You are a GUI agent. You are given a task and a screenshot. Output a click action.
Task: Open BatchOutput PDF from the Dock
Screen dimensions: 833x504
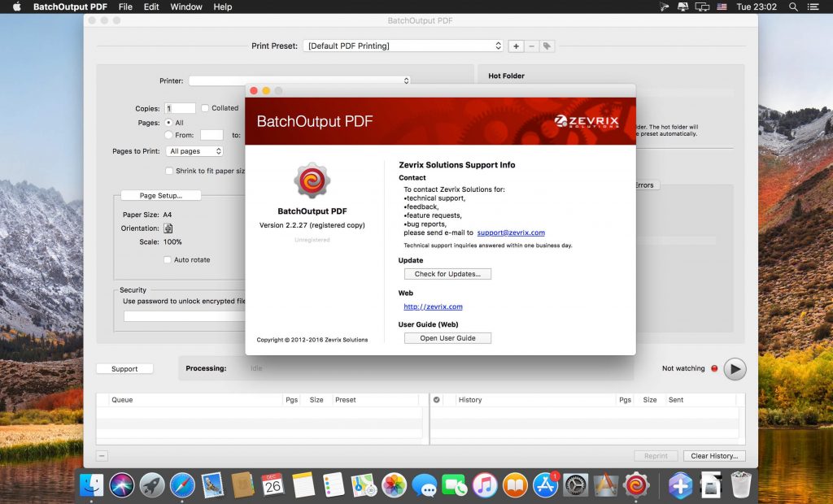click(x=635, y=485)
